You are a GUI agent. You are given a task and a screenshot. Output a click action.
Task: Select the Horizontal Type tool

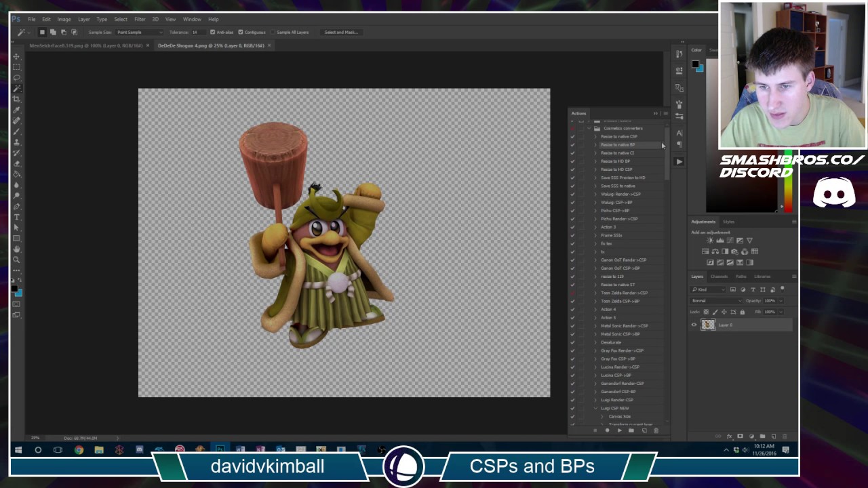pos(16,217)
